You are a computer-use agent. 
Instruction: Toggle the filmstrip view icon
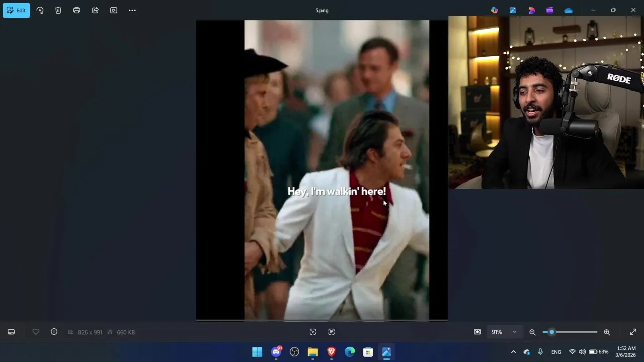(11, 332)
